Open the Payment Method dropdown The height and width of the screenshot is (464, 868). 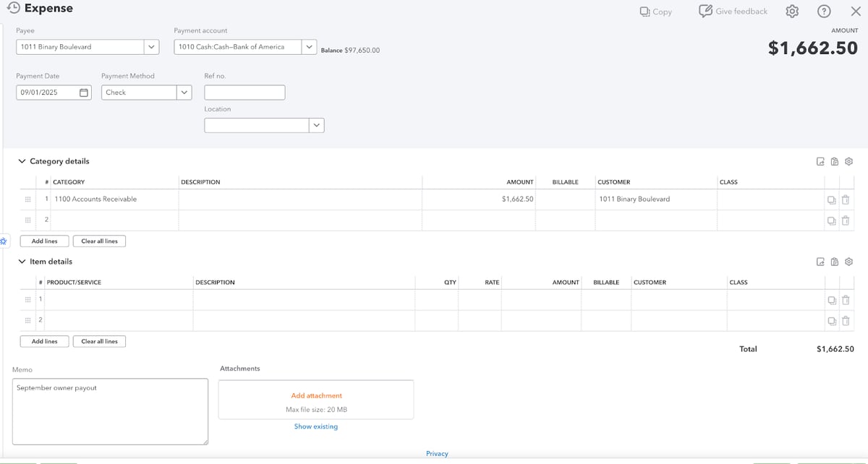point(184,93)
